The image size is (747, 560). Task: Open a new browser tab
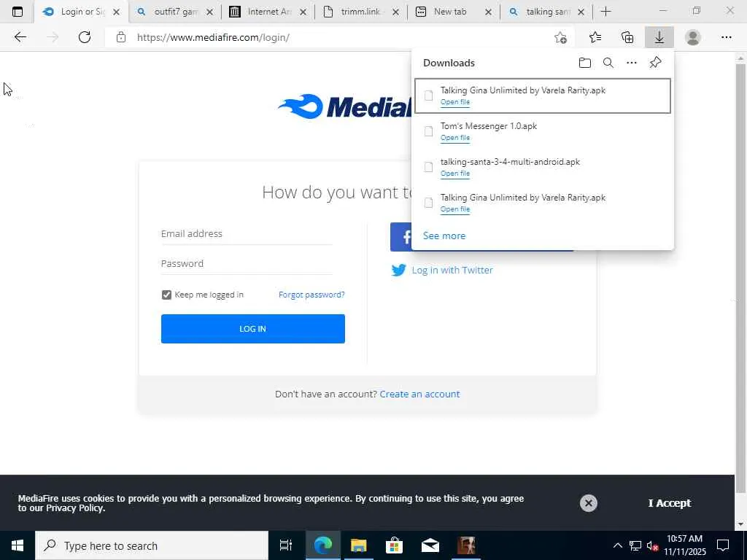tap(605, 12)
